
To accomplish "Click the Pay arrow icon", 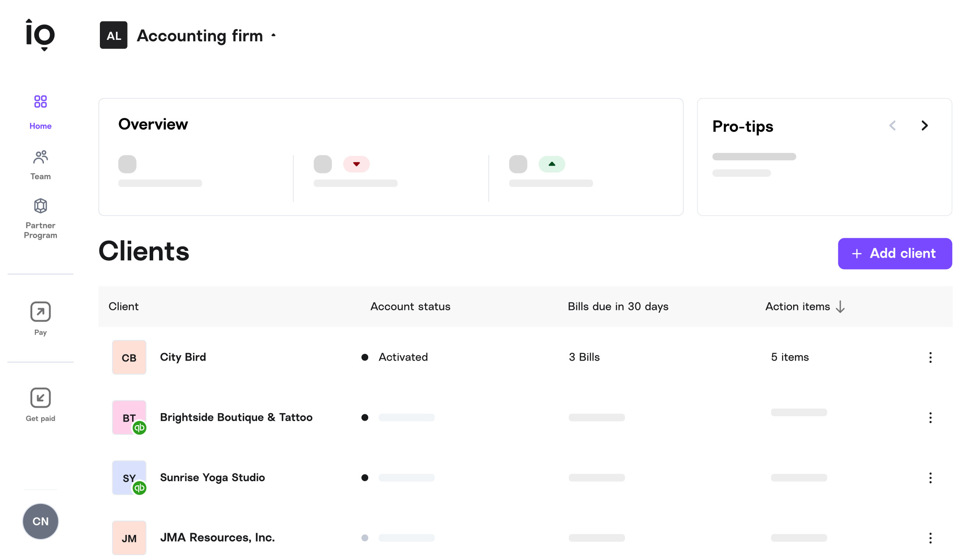I will point(40,312).
